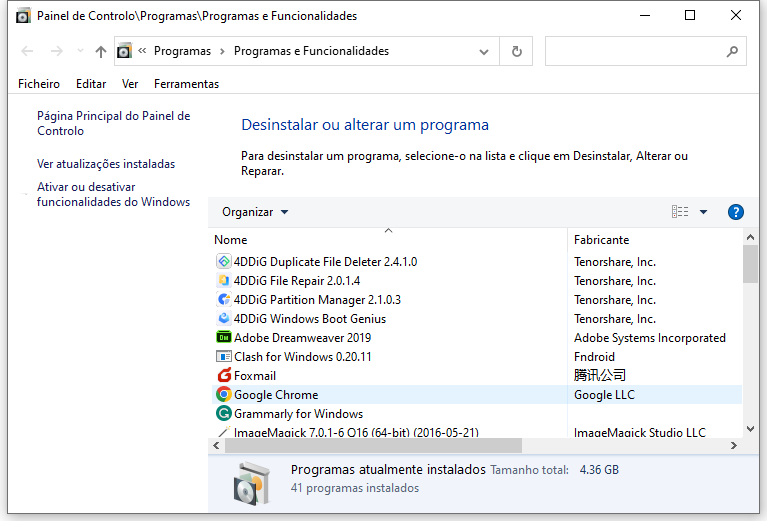Click the Adobe Dreamweaver 2019 icon
Image resolution: width=767 pixels, height=521 pixels.
pyautogui.click(x=224, y=338)
